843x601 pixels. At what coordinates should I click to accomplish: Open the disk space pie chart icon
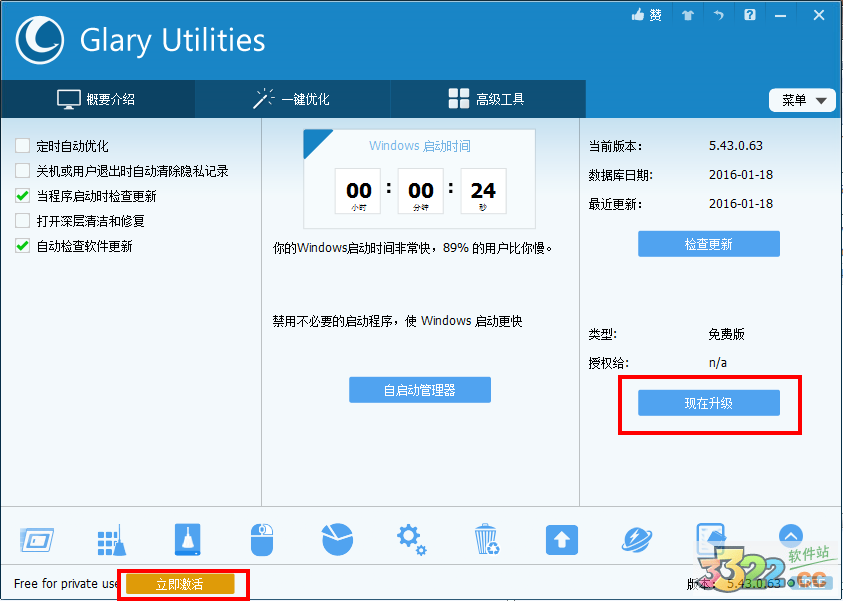337,539
